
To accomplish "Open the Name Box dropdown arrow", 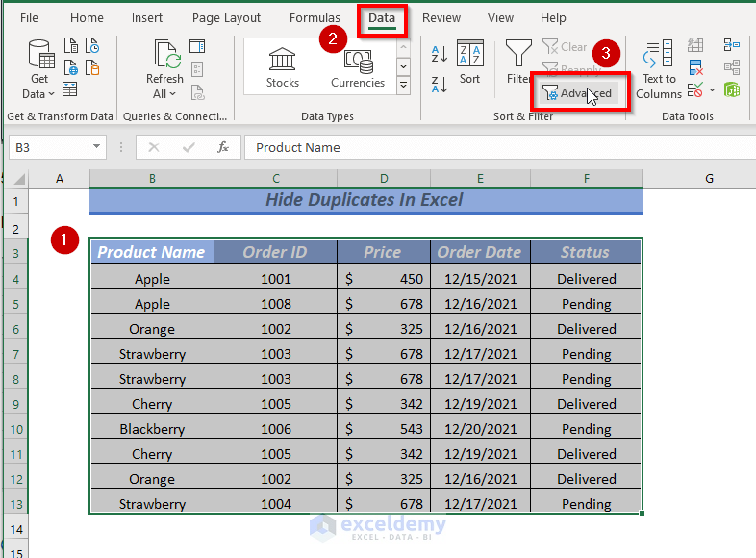I will [x=97, y=147].
